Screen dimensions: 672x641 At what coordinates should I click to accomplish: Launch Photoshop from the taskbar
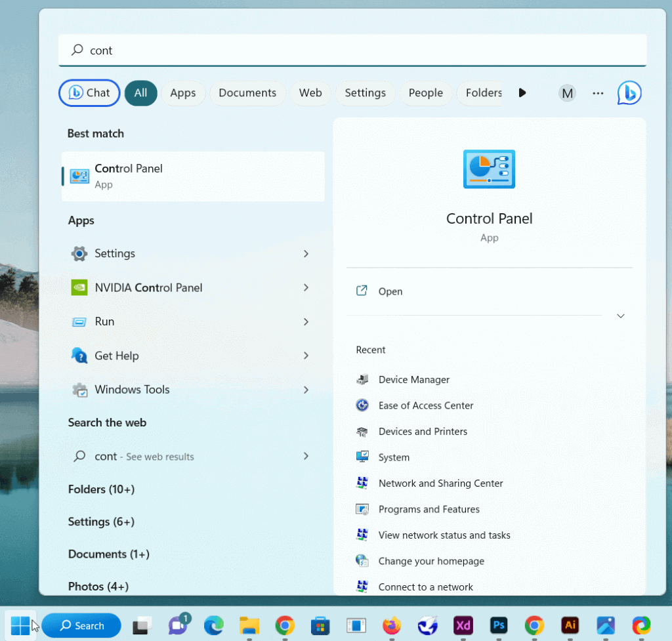click(x=499, y=626)
